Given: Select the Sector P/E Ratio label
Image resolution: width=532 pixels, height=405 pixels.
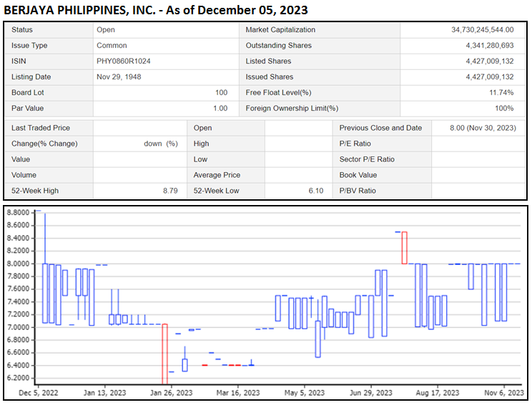Looking at the screenshot, I should [367, 159].
